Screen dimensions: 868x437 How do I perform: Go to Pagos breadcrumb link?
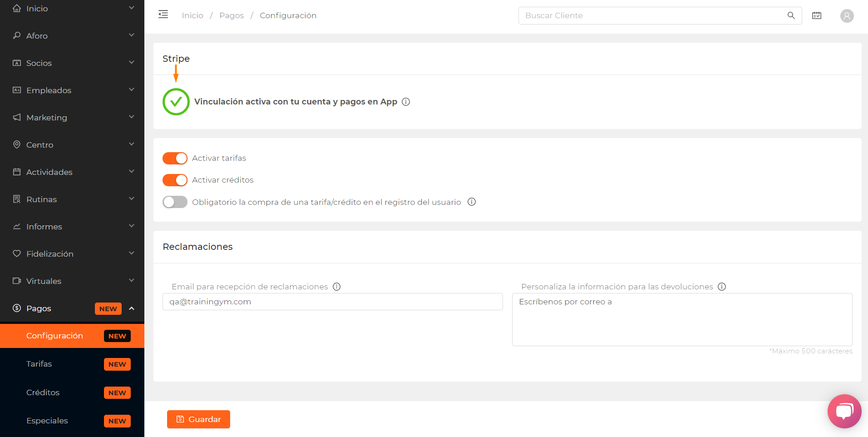coord(232,15)
